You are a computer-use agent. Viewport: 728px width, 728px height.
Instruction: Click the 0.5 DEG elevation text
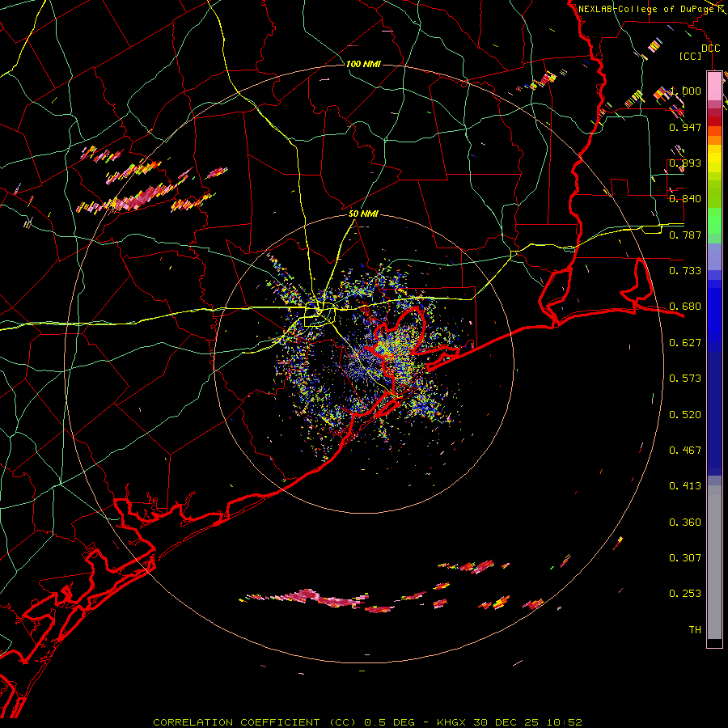[x=389, y=722]
